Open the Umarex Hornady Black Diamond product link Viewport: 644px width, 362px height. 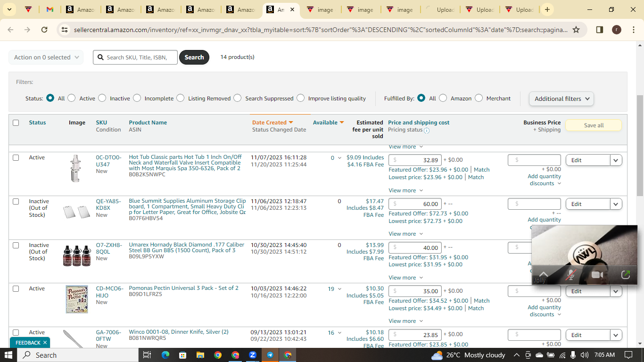pos(187,247)
